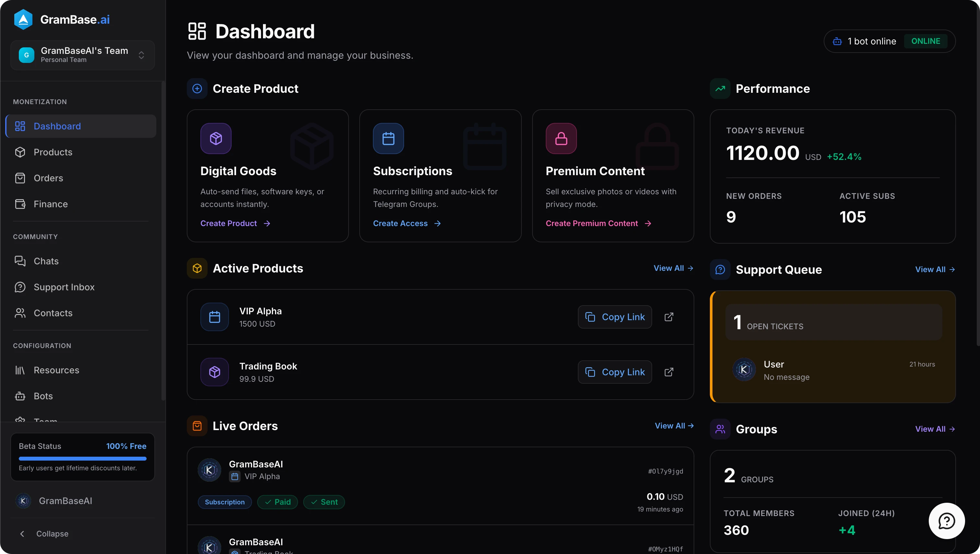980x554 pixels.
Task: Copy link for VIP Alpha product
Action: pos(615,317)
